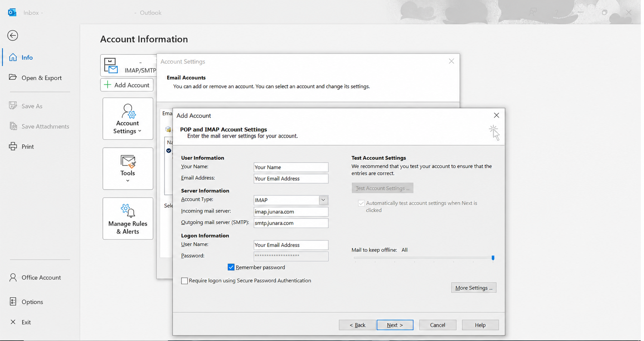Screen dimensions: 644x341
Task: Click the Outlook logo in title bar
Action: coord(12,12)
